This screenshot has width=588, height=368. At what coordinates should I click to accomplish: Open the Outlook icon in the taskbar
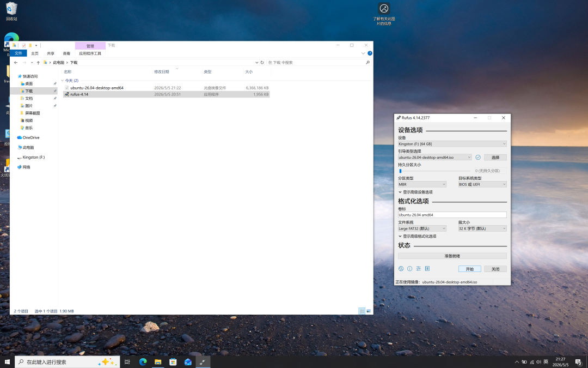click(x=188, y=361)
